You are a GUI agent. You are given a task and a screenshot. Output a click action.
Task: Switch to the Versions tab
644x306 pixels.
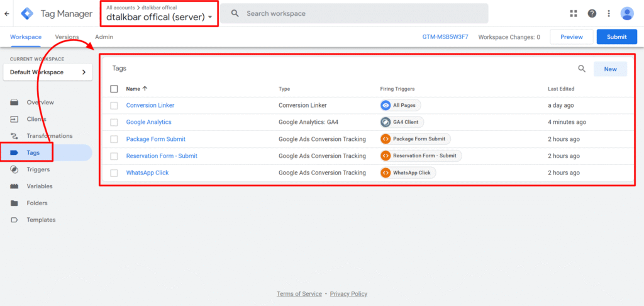[x=67, y=37]
